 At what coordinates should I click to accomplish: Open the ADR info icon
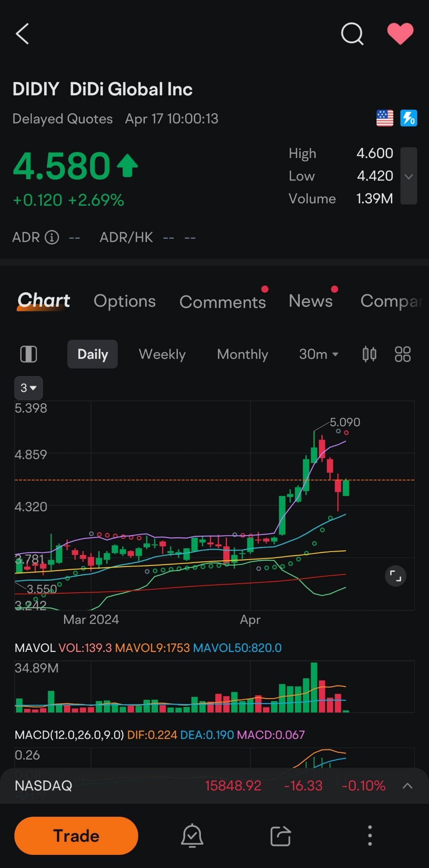coord(52,237)
